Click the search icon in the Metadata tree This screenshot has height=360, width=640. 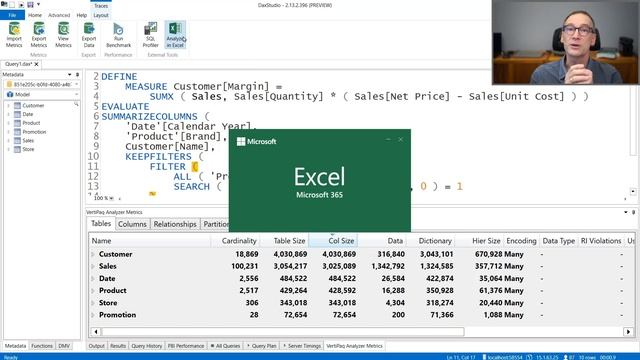tap(76, 105)
